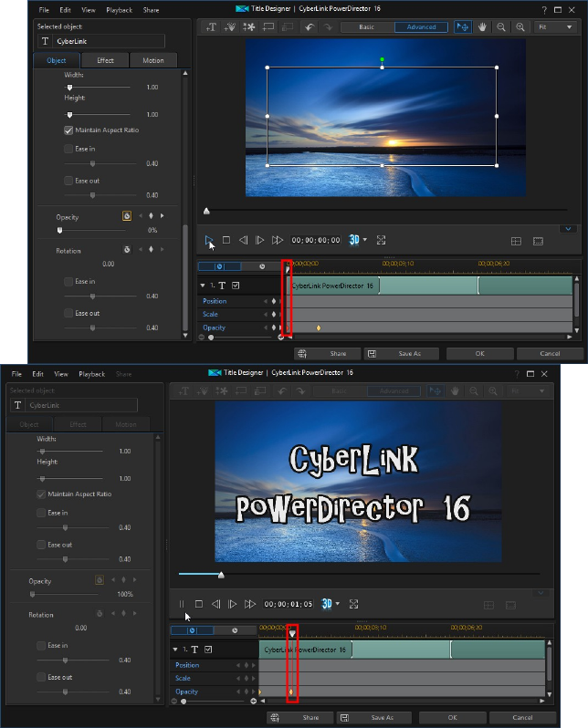Open Share menu in stopped-preview window

151,10
